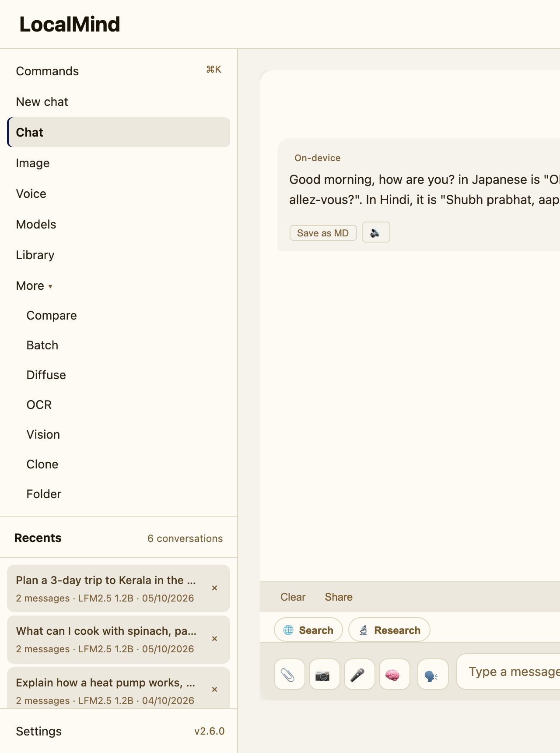Screen dimensions: 560x753
Task: Start a New chat
Action: point(119,102)
